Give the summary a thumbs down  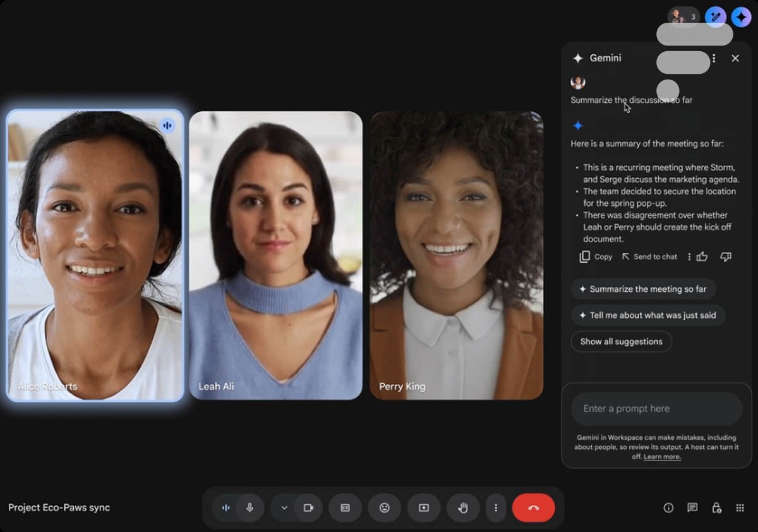click(x=726, y=257)
